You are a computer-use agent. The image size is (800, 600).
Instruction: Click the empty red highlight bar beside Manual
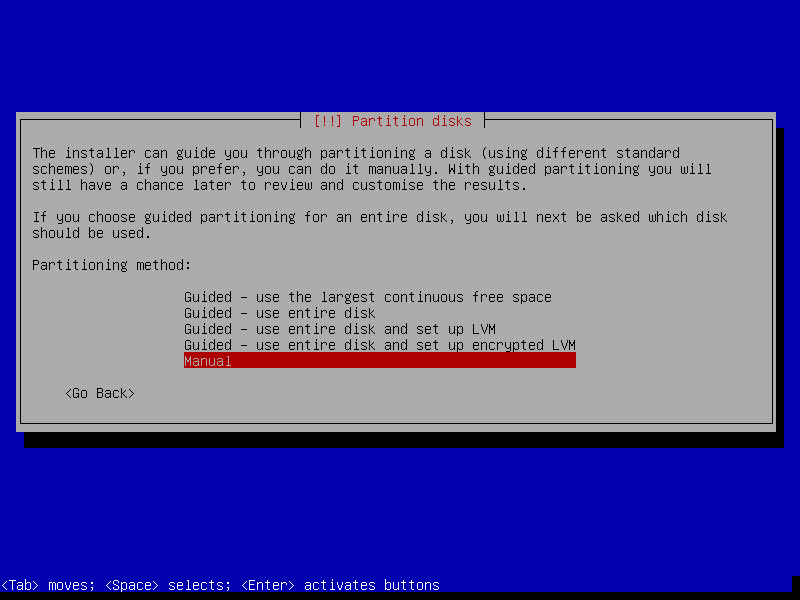[x=403, y=361]
